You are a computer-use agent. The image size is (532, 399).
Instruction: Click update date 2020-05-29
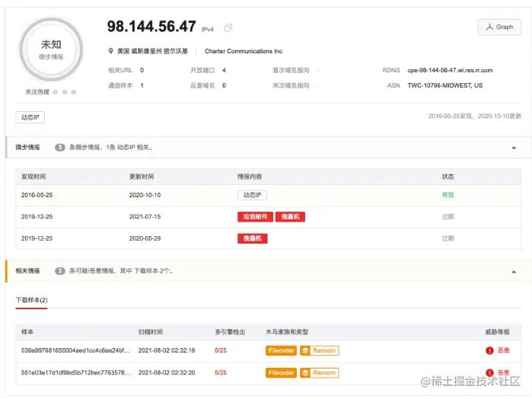click(x=145, y=238)
